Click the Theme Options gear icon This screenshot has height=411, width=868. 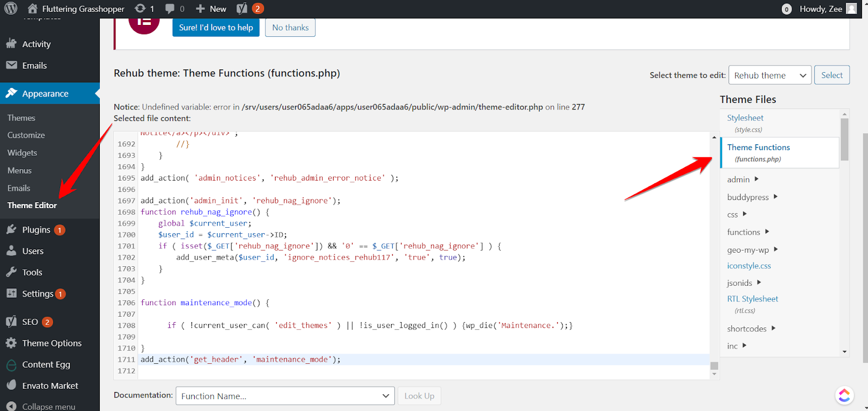click(x=11, y=343)
